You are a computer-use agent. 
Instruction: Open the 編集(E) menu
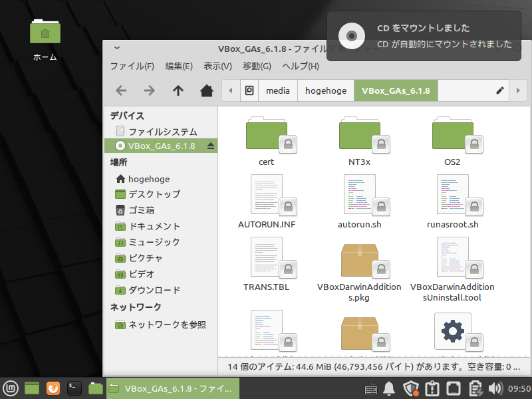179,66
